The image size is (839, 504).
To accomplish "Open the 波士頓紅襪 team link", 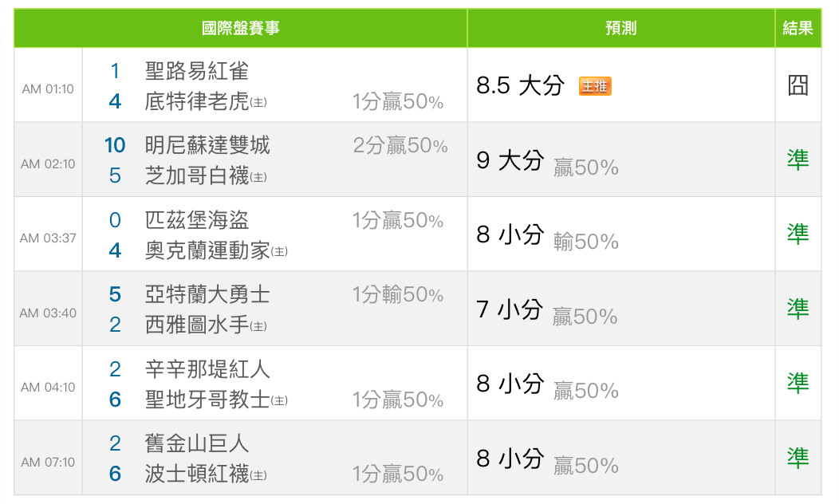I will pos(197,474).
